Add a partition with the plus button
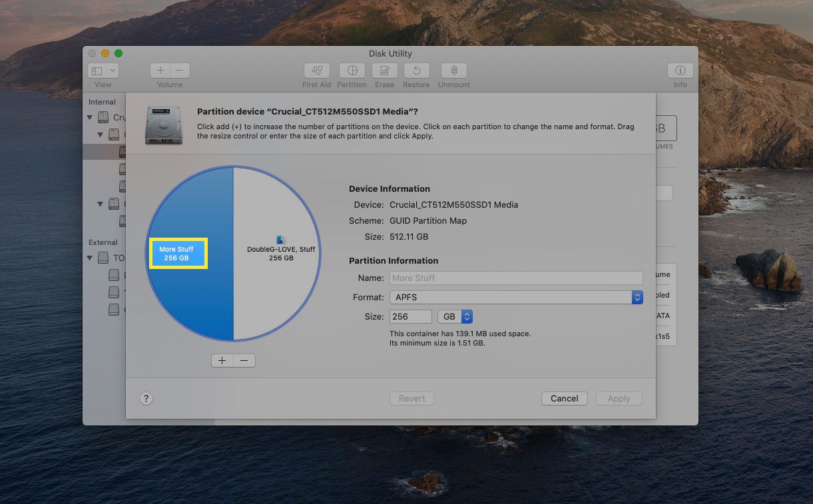This screenshot has width=813, height=504. coord(222,360)
